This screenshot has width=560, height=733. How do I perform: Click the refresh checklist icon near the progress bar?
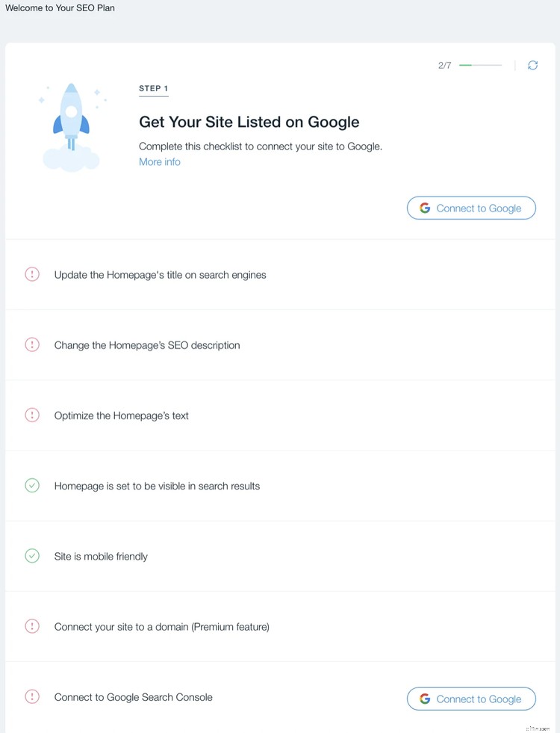tap(532, 65)
